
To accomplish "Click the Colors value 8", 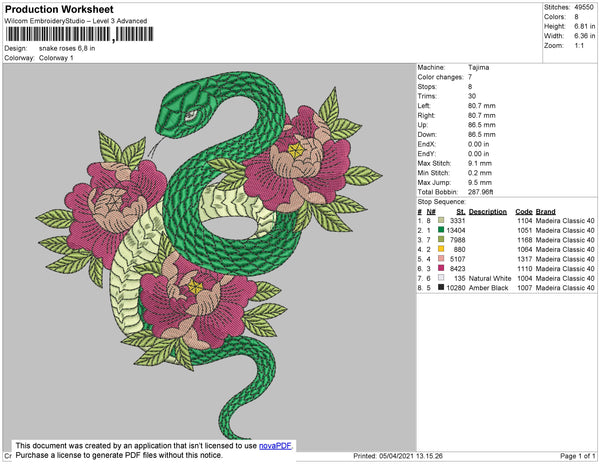I will [576, 17].
